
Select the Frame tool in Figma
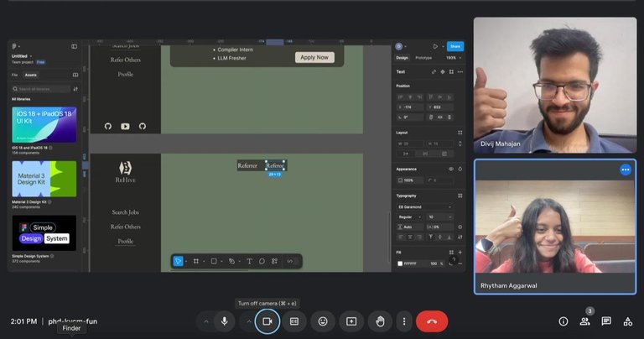pyautogui.click(x=196, y=261)
